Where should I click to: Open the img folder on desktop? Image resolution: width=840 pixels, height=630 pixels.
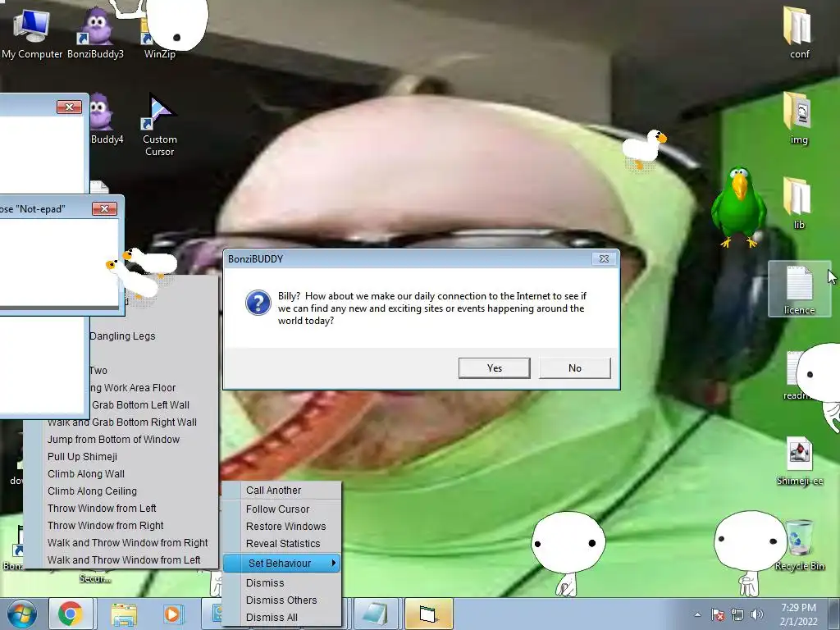(799, 118)
